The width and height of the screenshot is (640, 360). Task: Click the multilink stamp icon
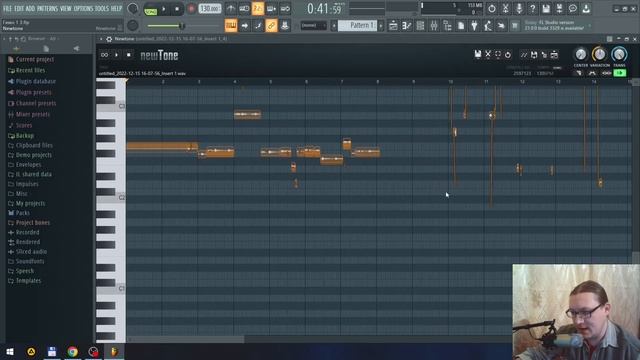pos(285,26)
